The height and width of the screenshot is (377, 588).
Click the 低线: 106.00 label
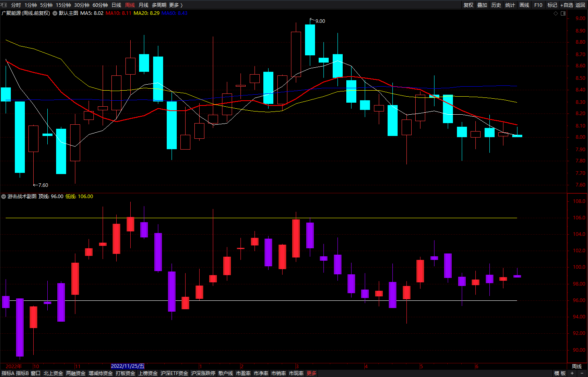coord(79,197)
